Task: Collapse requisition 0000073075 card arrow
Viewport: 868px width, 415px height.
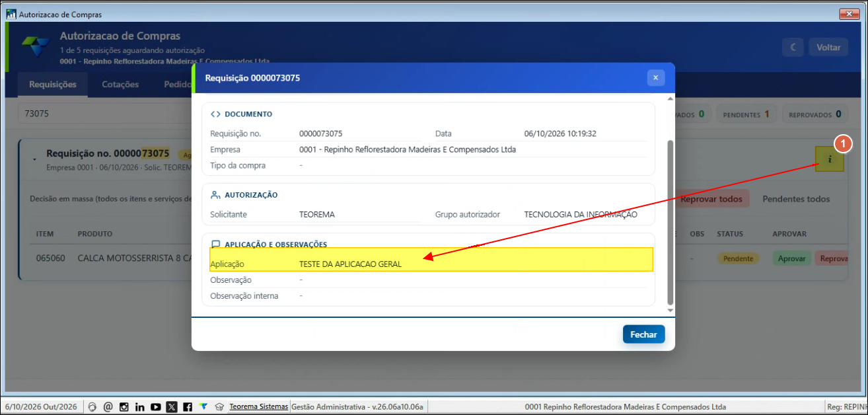Action: coord(34,159)
